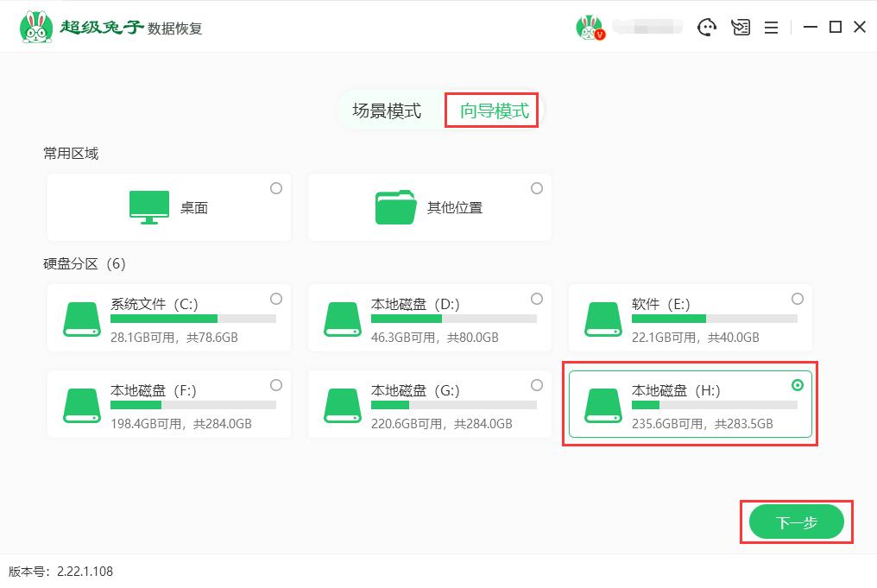Screen dimensions: 877x588
Task: Click the Super Rabbit app logo
Action: point(35,28)
